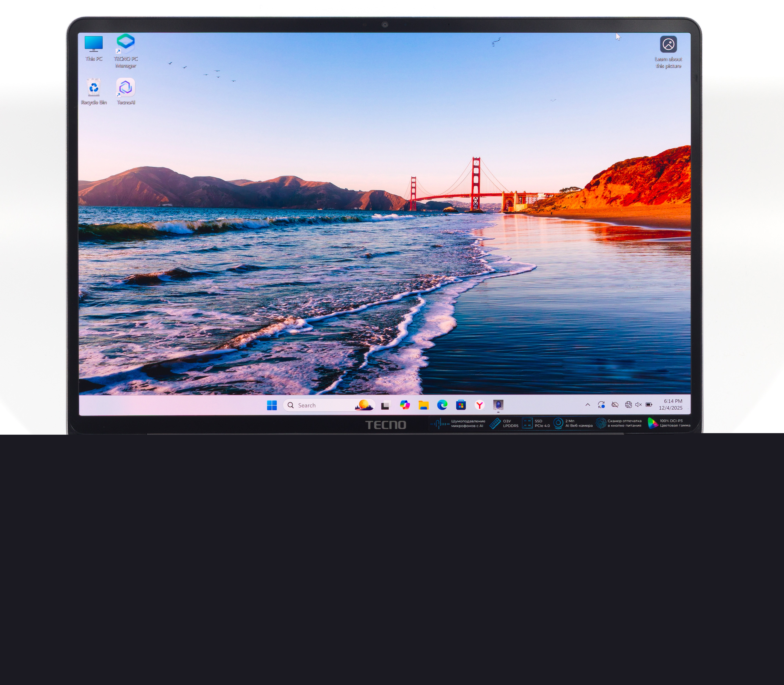
Task: Click the OneDrive cloud tray icon
Action: pyautogui.click(x=615, y=405)
